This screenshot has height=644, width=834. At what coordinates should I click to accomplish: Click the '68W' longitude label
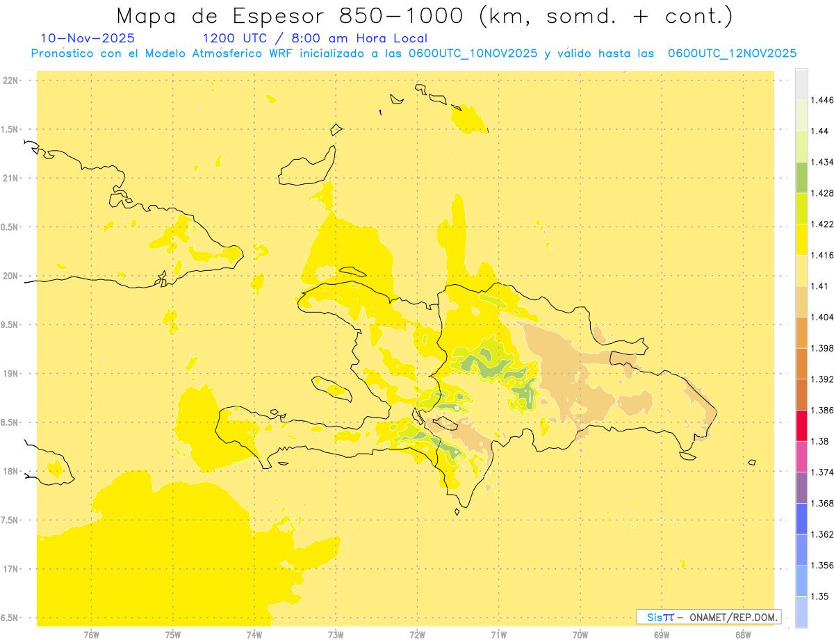[743, 634]
